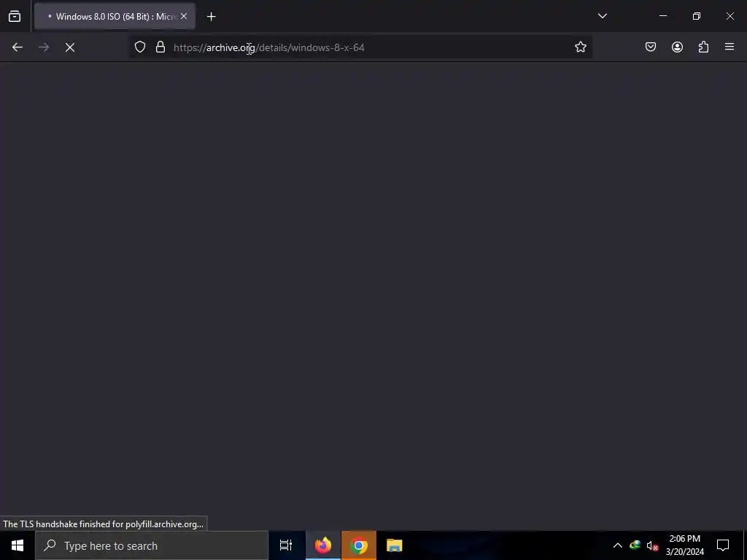Minimize the Firefox window

tap(663, 16)
